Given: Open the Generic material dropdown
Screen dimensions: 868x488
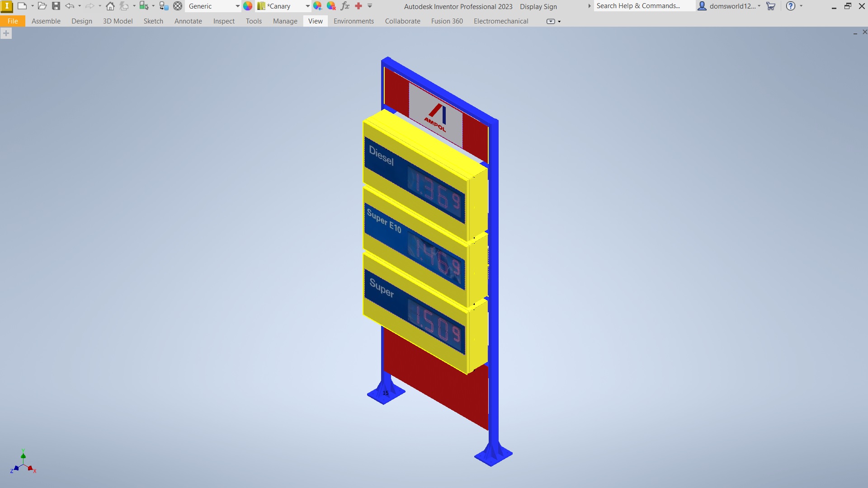Looking at the screenshot, I should click(x=213, y=6).
